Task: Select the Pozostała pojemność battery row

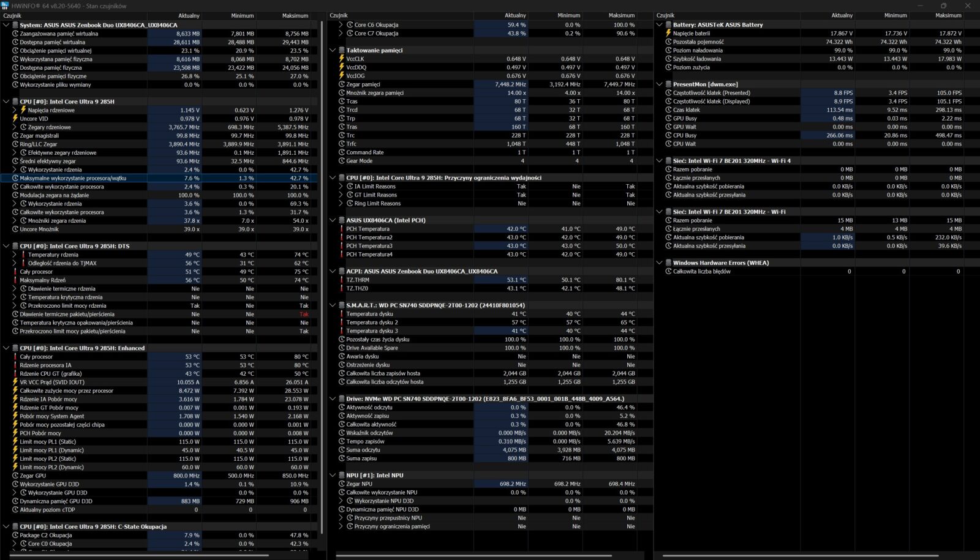Action: pyautogui.click(x=698, y=42)
